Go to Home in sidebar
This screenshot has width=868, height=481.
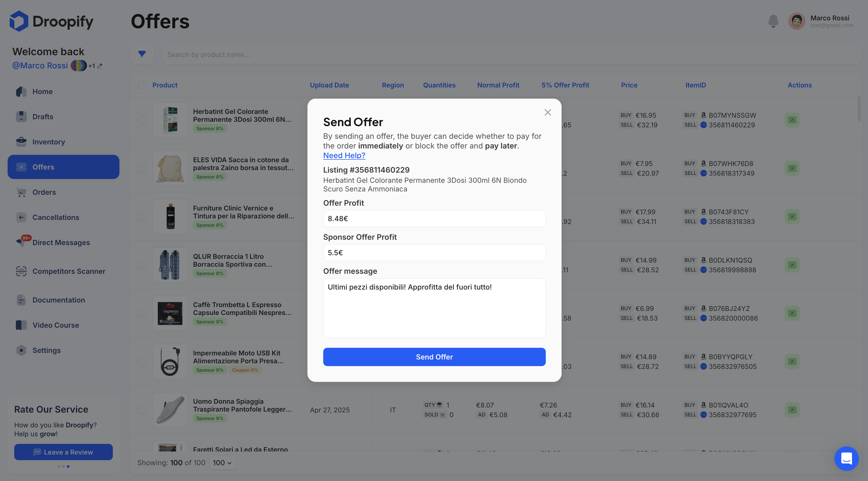click(63, 91)
